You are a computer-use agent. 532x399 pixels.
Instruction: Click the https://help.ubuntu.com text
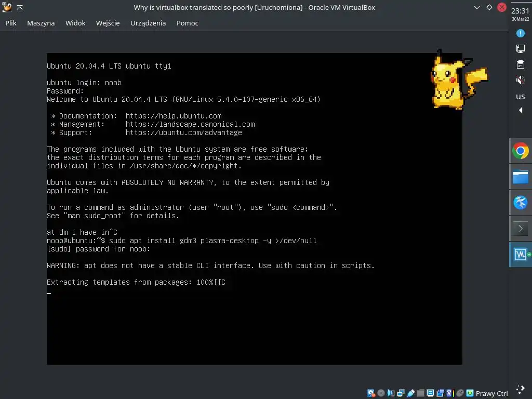click(174, 116)
